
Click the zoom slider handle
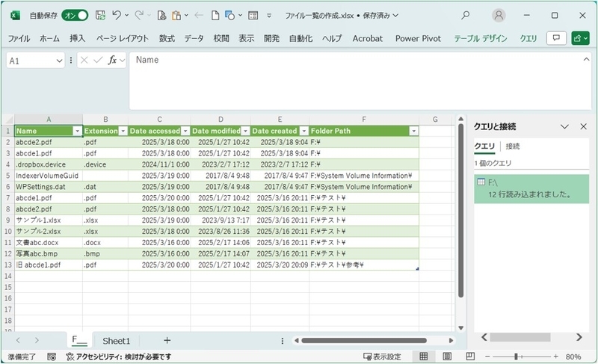pos(516,357)
